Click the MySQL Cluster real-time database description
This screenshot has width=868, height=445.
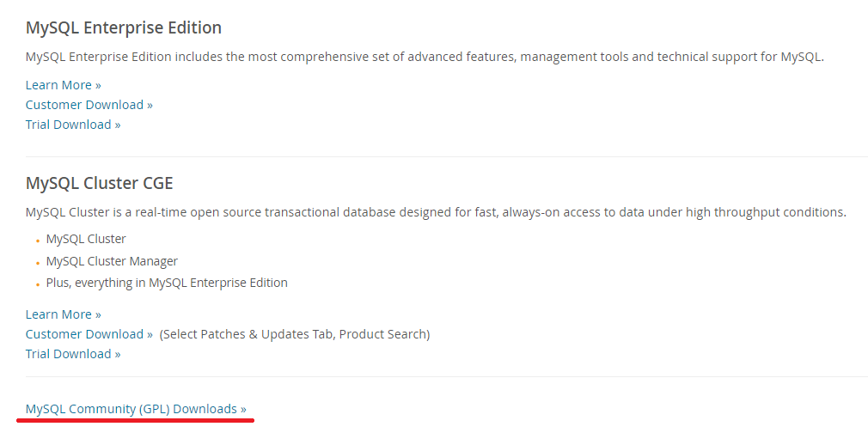pos(436,212)
